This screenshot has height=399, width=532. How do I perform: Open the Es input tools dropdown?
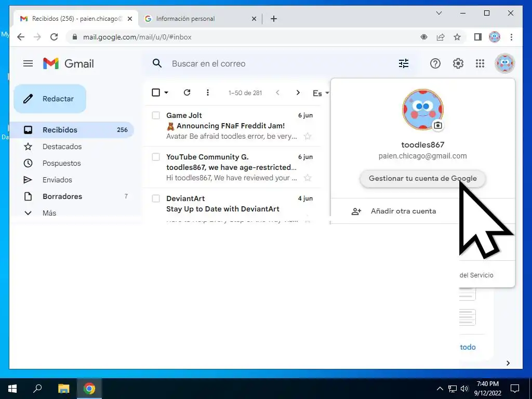[321, 93]
